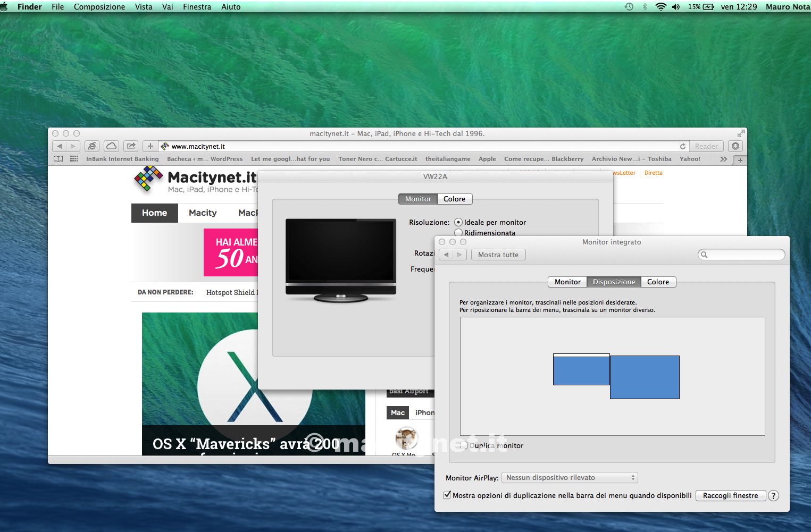Open iCloud Tabs in Safari toolbar
This screenshot has height=532, width=811.
pos(111,146)
